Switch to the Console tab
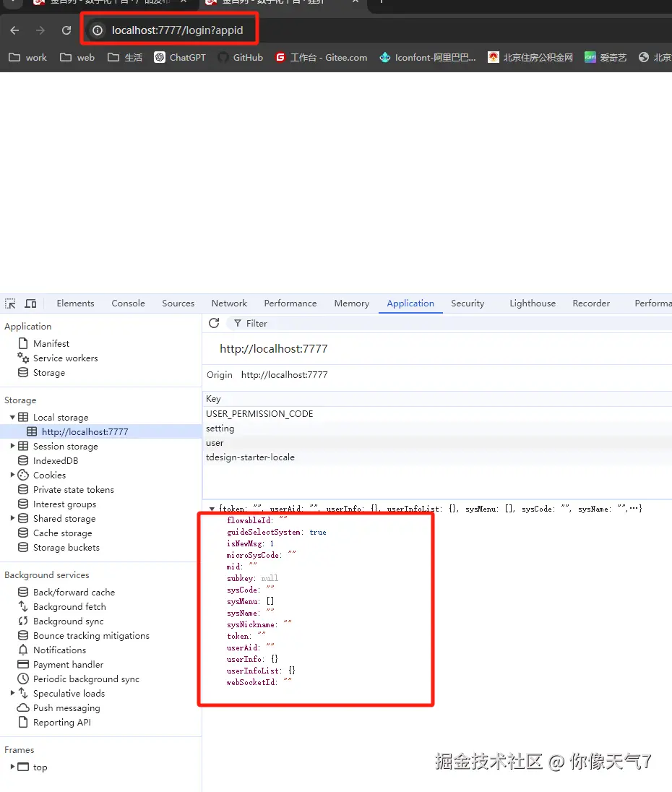Screen dimensions: 672x792 128,304
